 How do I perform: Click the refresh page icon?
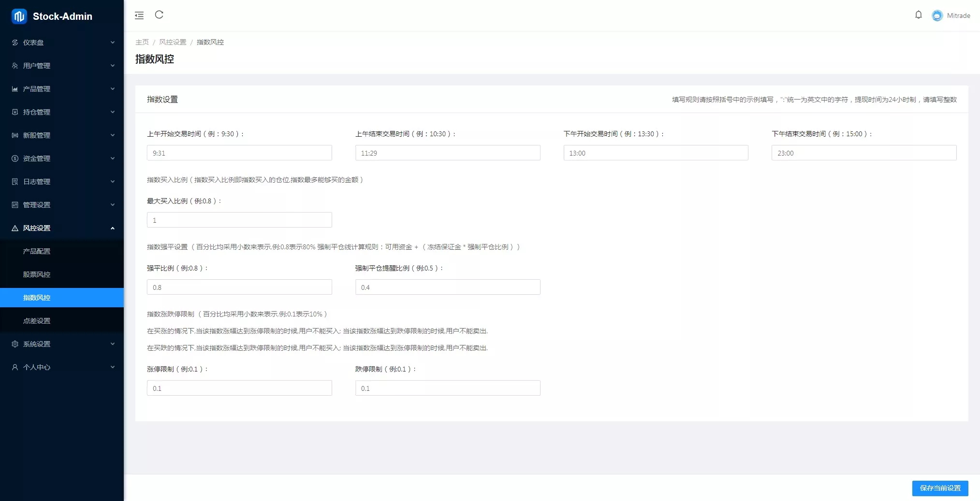[159, 15]
